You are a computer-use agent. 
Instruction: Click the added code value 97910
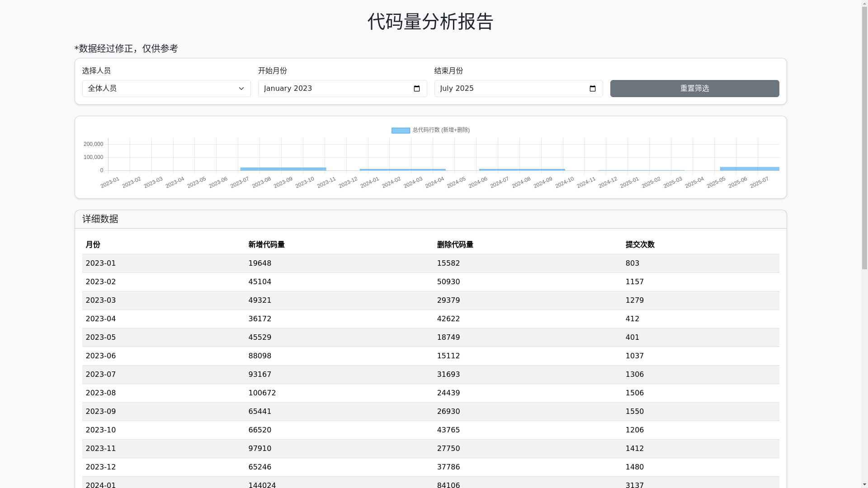[x=259, y=448]
